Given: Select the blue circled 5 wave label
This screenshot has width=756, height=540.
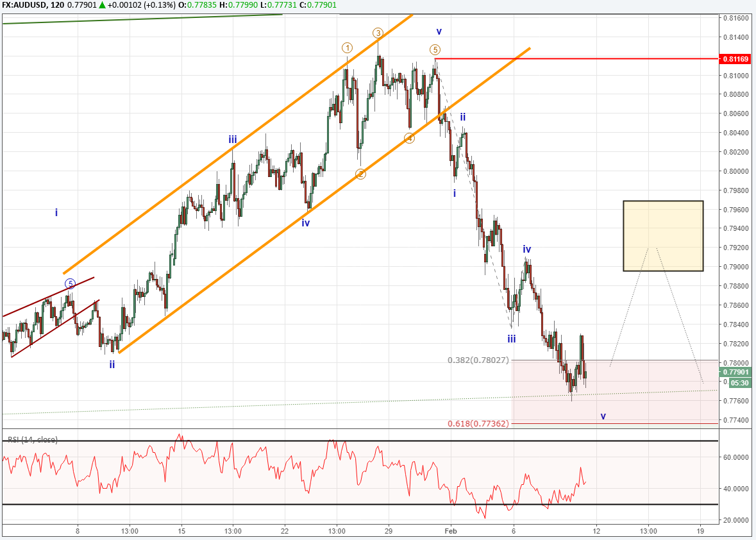Looking at the screenshot, I should (x=71, y=284).
